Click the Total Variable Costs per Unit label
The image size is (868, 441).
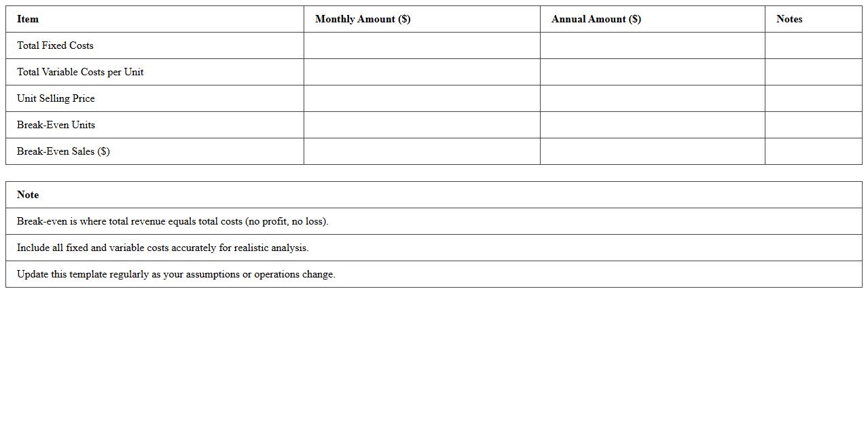coord(80,72)
